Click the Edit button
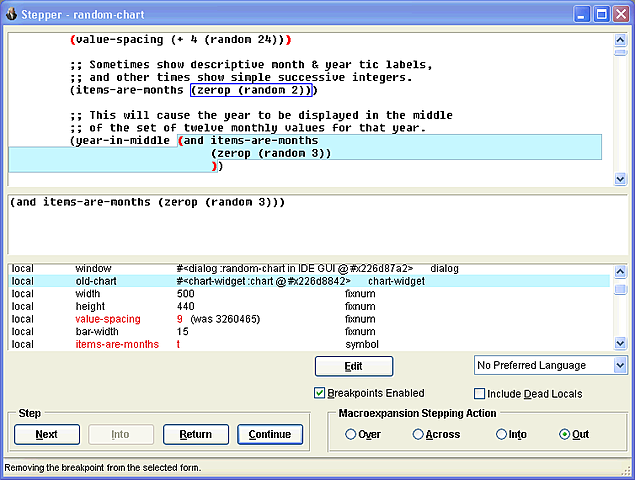 click(354, 366)
